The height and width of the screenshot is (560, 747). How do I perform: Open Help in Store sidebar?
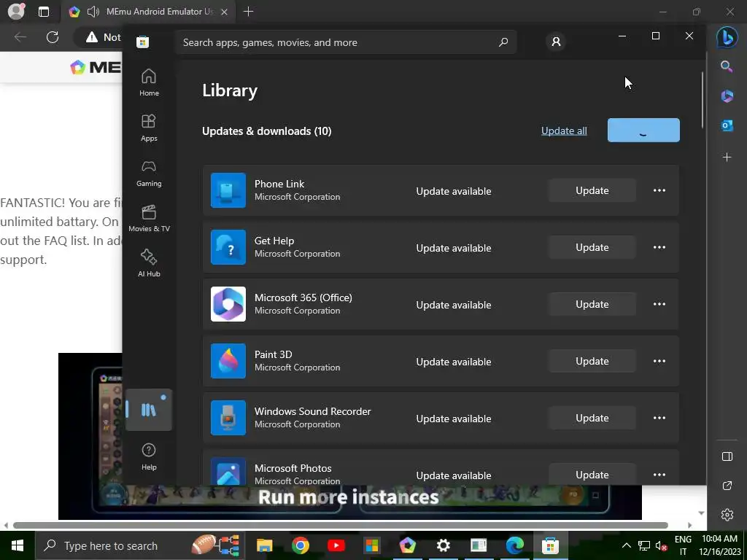point(149,456)
